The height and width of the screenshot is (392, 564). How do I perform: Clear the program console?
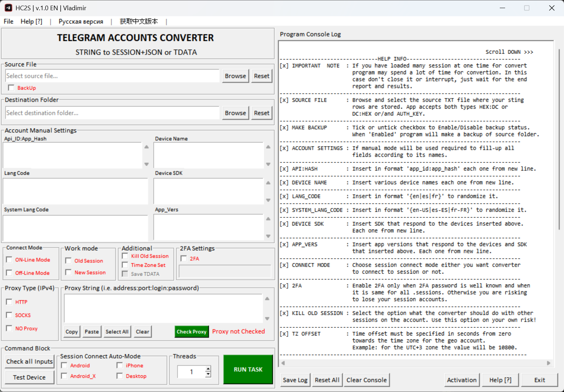point(366,380)
